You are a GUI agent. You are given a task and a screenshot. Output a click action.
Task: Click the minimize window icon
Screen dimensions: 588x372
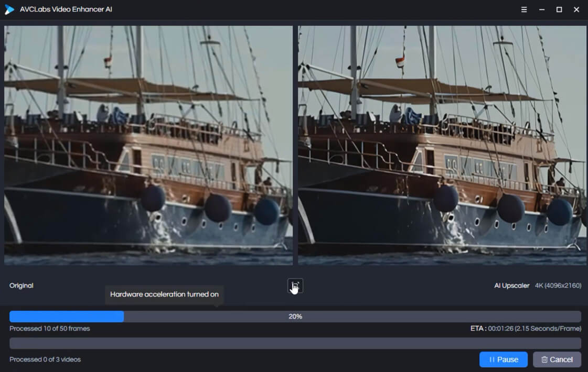[542, 9]
